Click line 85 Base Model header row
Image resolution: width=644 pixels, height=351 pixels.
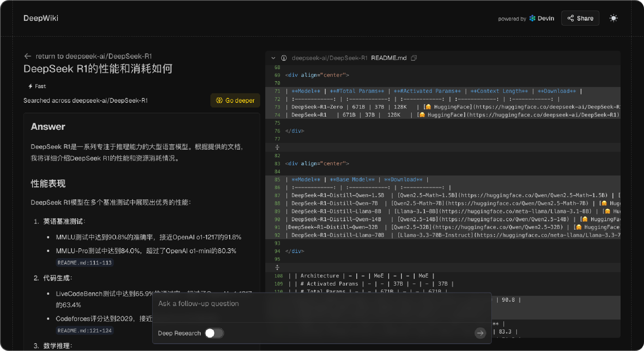443,180
